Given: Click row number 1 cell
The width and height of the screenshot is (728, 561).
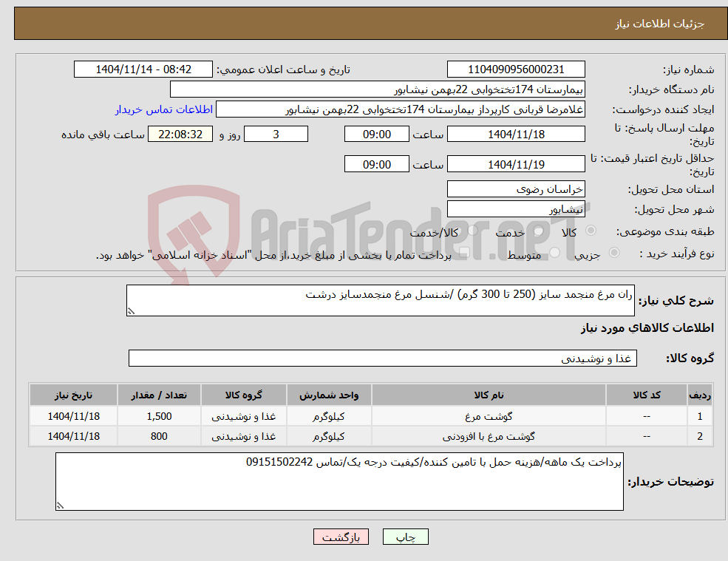Looking at the screenshot, I should 700,416.
